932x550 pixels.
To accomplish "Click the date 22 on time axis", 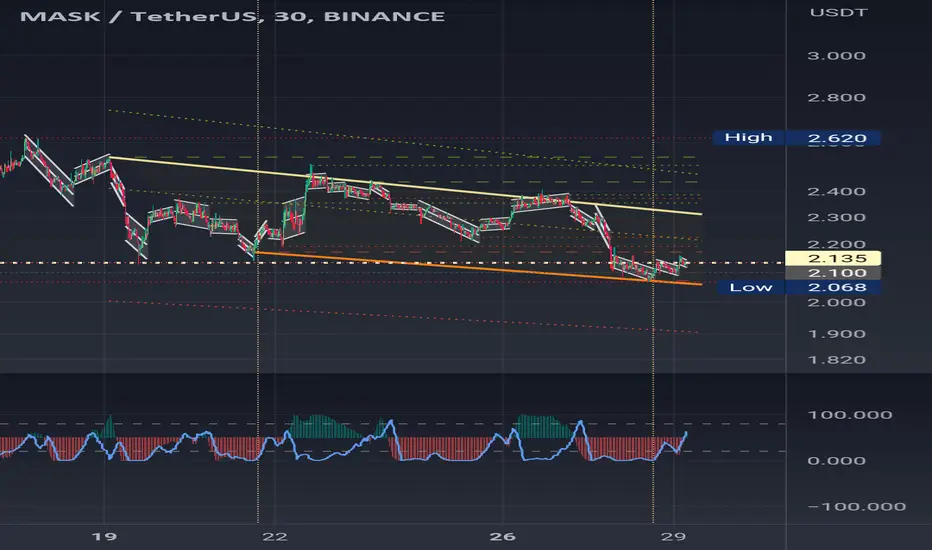I will click(x=275, y=537).
